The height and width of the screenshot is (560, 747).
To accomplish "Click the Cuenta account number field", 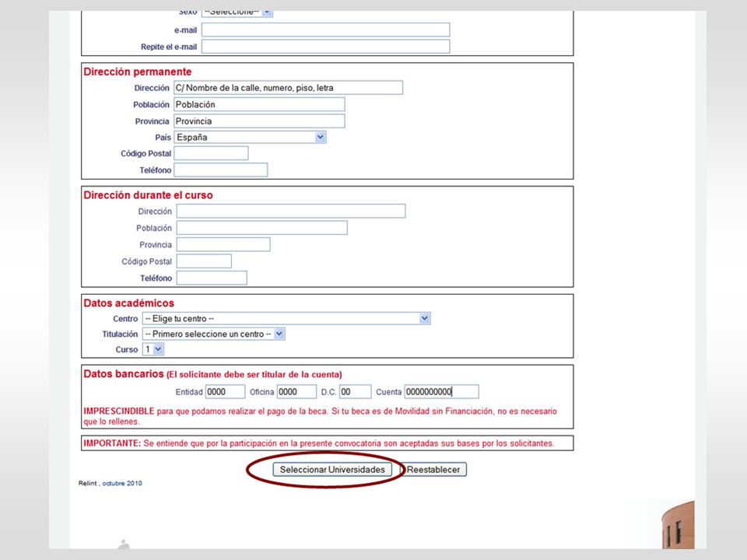I will coord(441,391).
